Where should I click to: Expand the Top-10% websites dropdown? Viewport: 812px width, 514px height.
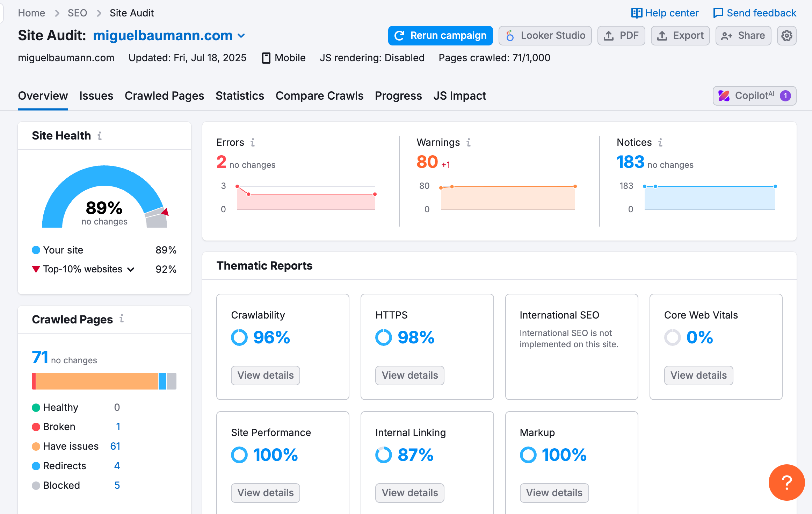131,269
